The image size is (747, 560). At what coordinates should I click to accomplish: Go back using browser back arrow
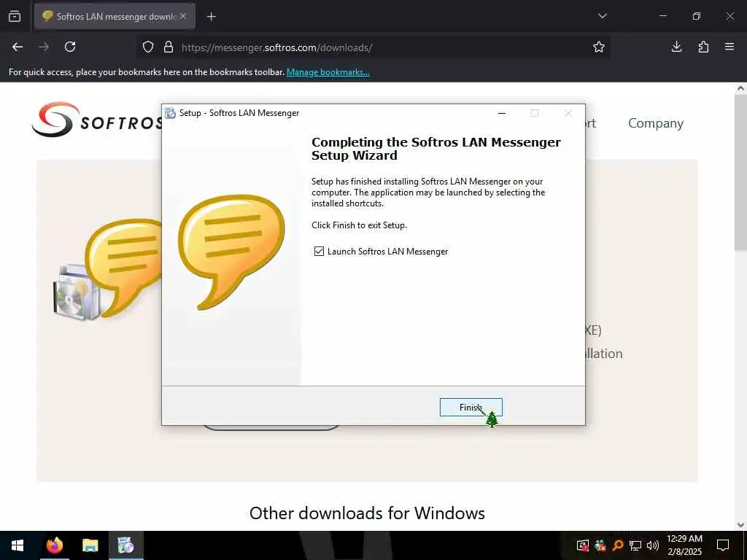18,47
